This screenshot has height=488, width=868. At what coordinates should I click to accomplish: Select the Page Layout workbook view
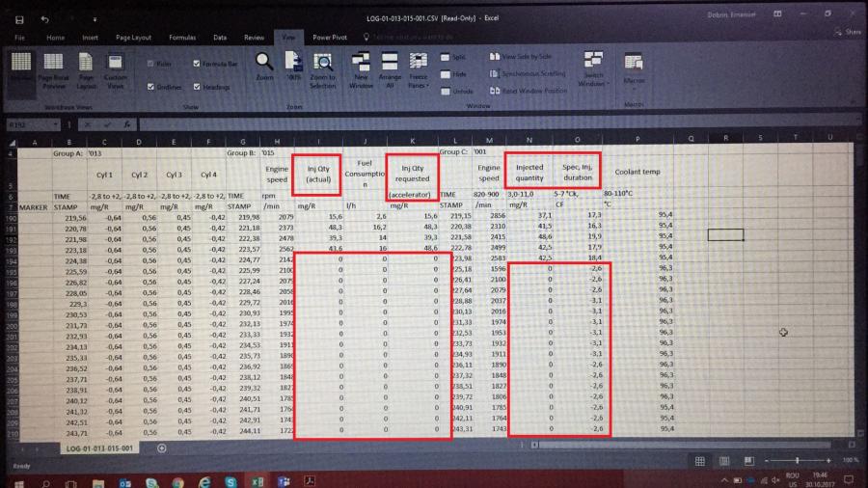pos(86,68)
